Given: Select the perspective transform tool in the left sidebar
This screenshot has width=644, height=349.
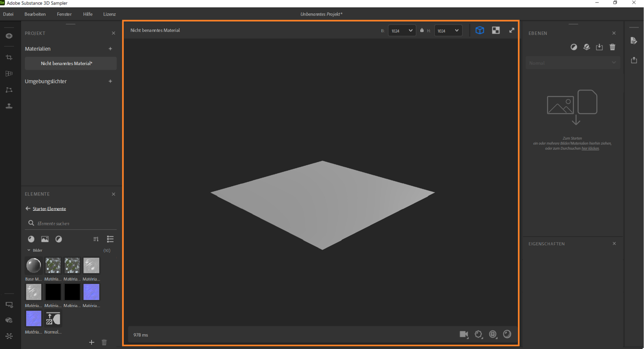Looking at the screenshot, I should 9,90.
